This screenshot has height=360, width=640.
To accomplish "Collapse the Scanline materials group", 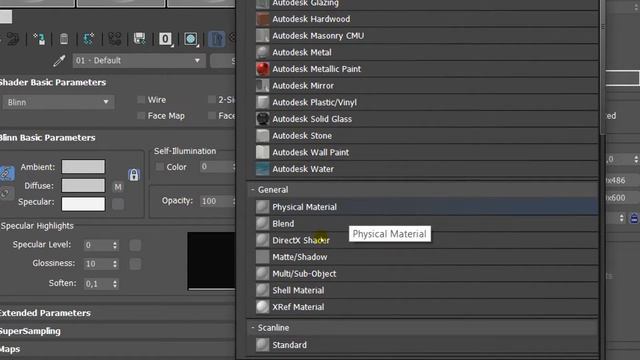I will point(253,328).
